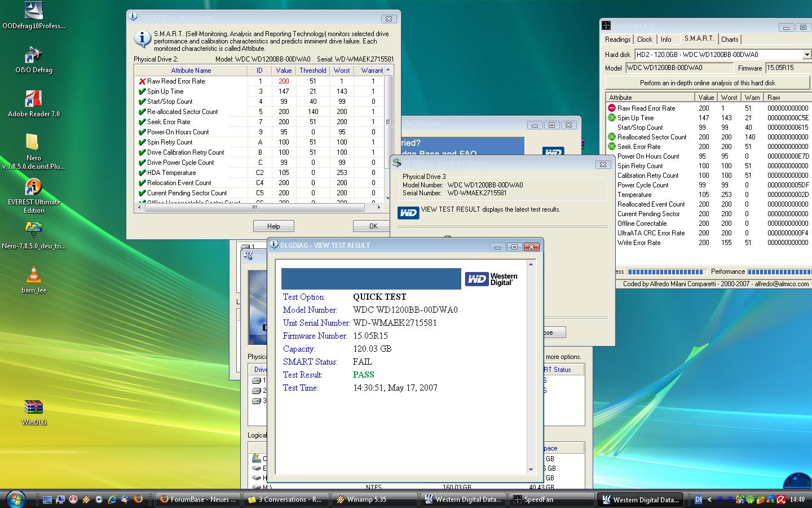Open the WinDLG desktop icon
This screenshot has width=812, height=508.
point(33,408)
